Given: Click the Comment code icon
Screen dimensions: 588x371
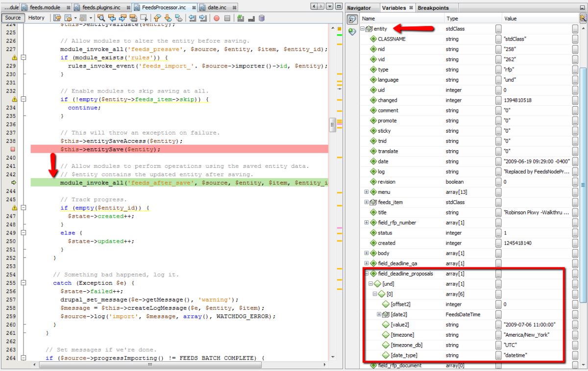Looking at the screenshot, I should (241, 18).
